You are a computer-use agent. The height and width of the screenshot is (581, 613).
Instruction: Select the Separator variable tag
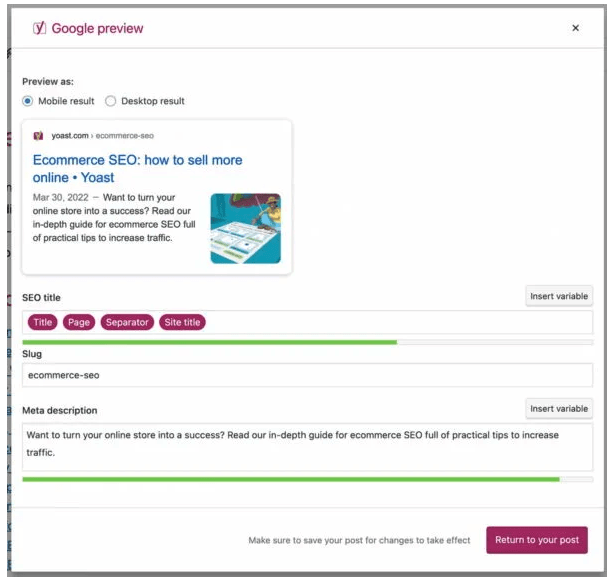coord(126,322)
